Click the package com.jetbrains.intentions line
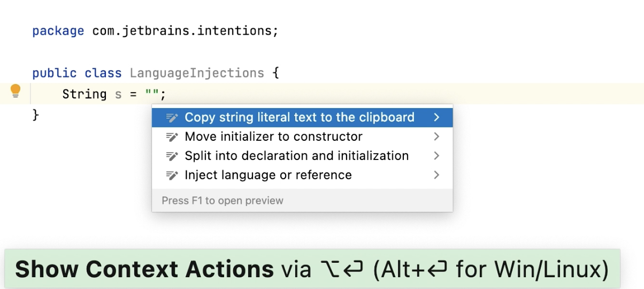This screenshot has height=289, width=644. coord(155,31)
